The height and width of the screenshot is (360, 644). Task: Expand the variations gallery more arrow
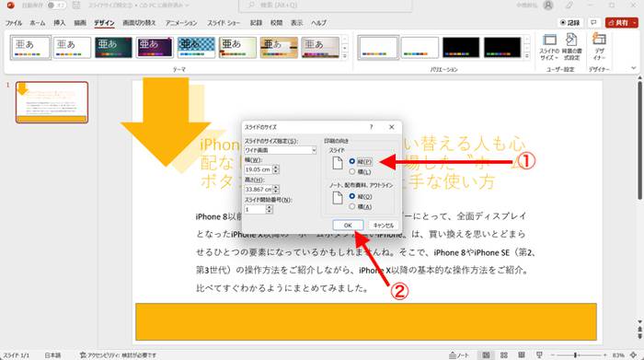pyautogui.click(x=527, y=56)
